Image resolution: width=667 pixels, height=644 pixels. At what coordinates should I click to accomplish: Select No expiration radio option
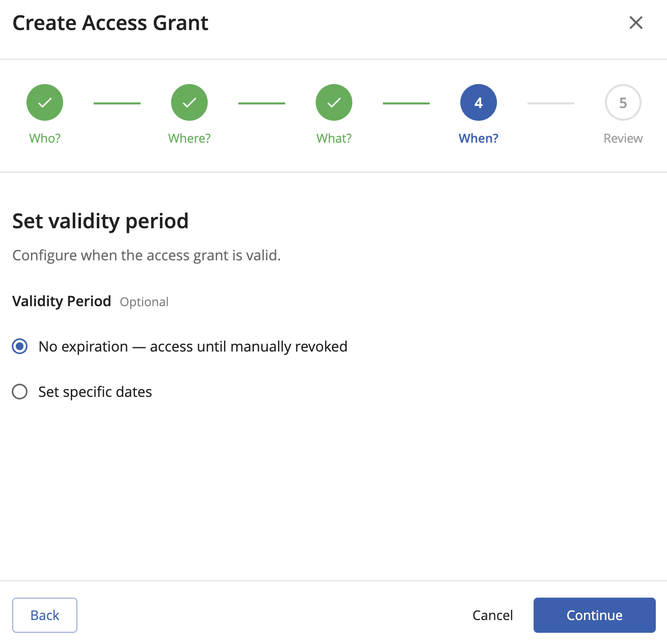pyautogui.click(x=20, y=346)
